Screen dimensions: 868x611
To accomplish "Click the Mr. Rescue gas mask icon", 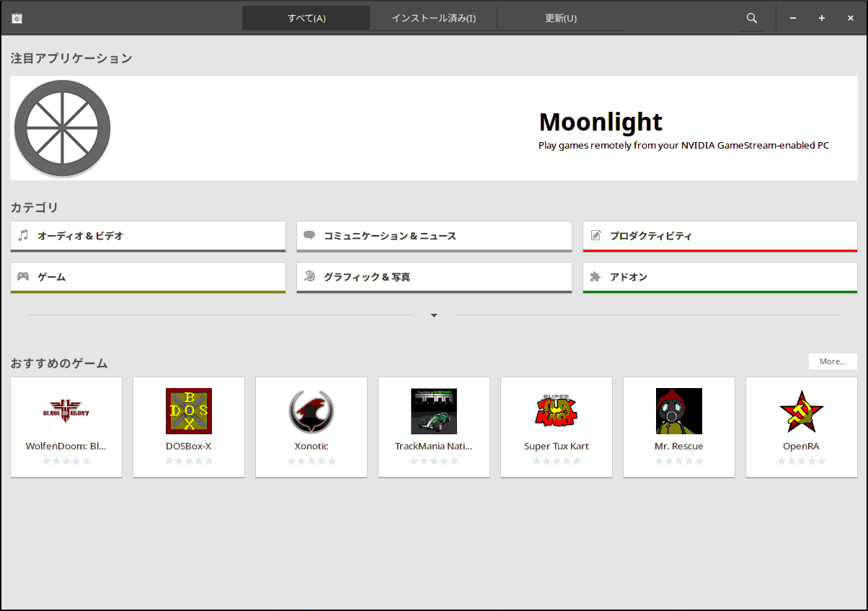I will tap(679, 411).
